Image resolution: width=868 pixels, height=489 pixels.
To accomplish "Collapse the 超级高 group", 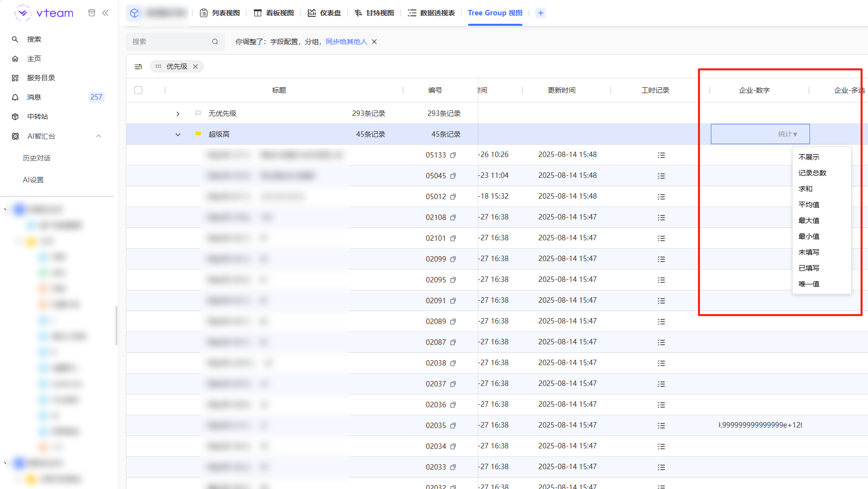I will tap(178, 134).
